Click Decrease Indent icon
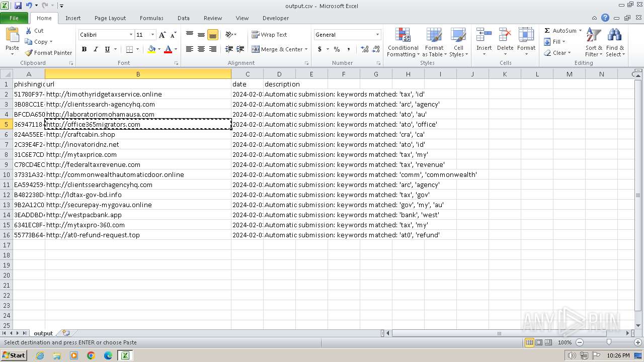The image size is (644, 362). 229,49
